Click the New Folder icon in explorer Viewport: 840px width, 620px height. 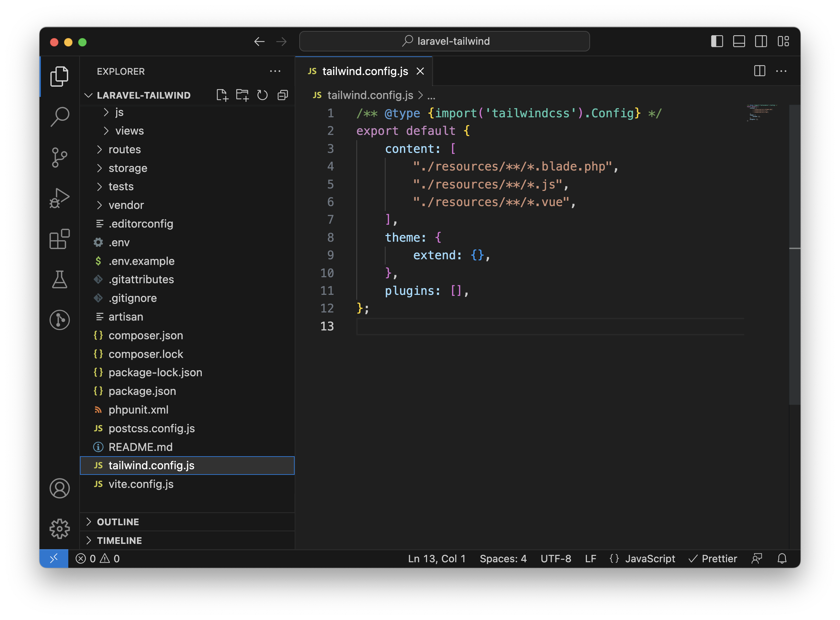243,95
